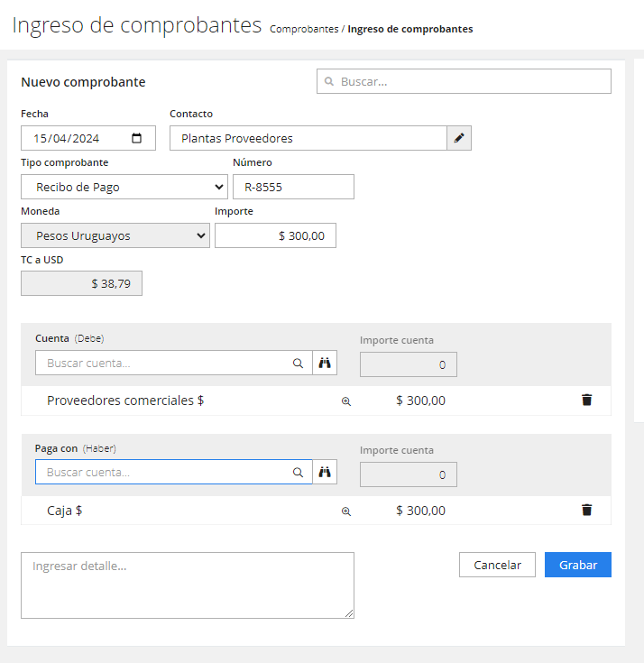
Task: Focus the top Buscar search field
Action: tap(464, 81)
